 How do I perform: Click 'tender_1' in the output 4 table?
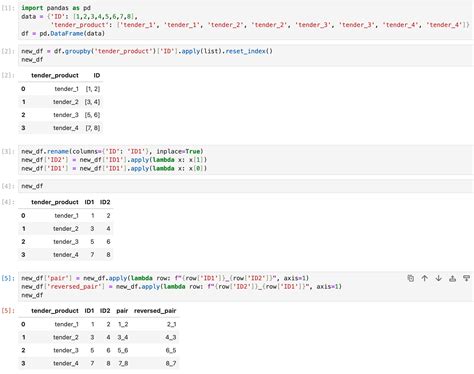pyautogui.click(x=66, y=216)
